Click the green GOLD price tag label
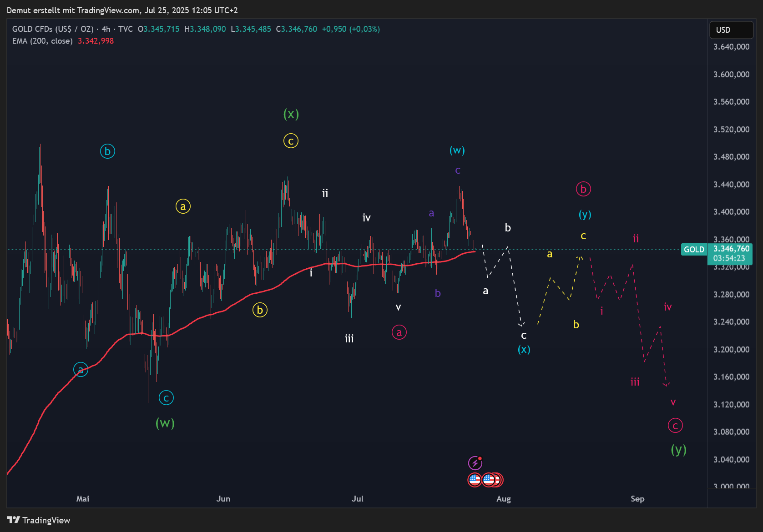Image resolution: width=763 pixels, height=532 pixels. (x=693, y=249)
